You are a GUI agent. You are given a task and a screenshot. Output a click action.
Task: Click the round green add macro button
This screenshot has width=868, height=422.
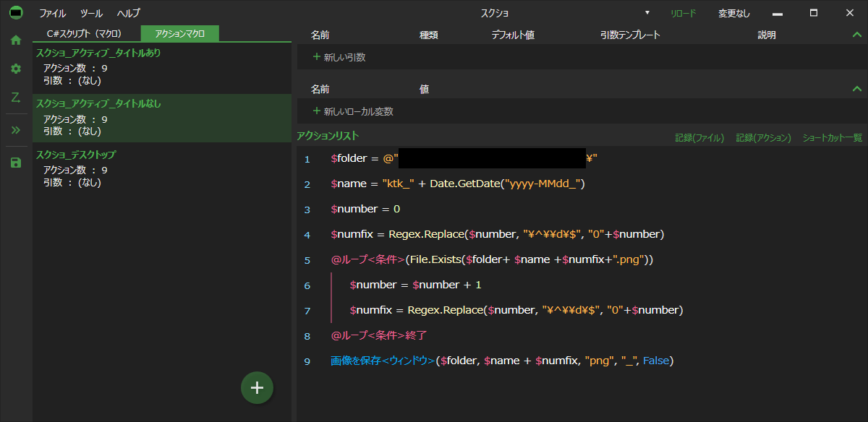point(257,387)
